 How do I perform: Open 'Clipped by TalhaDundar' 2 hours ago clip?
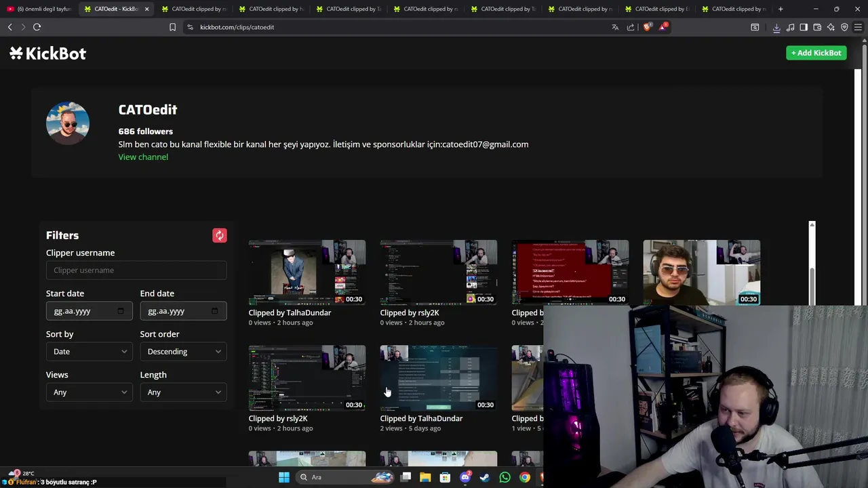(290, 312)
